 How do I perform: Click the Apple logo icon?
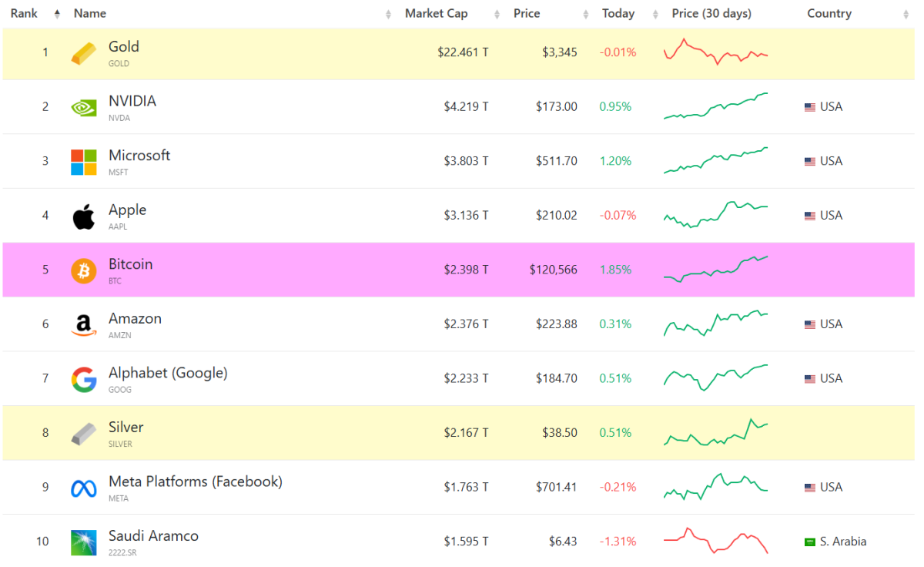[x=84, y=217]
